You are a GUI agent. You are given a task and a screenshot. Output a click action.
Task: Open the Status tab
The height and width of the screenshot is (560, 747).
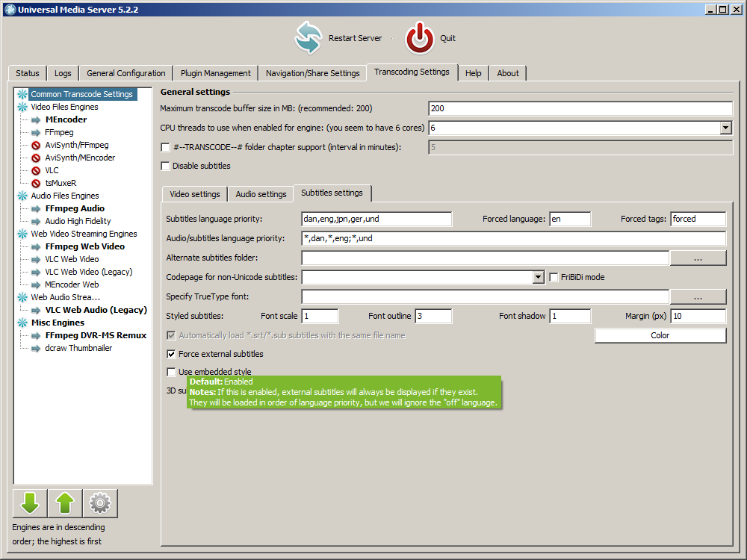pyautogui.click(x=27, y=73)
